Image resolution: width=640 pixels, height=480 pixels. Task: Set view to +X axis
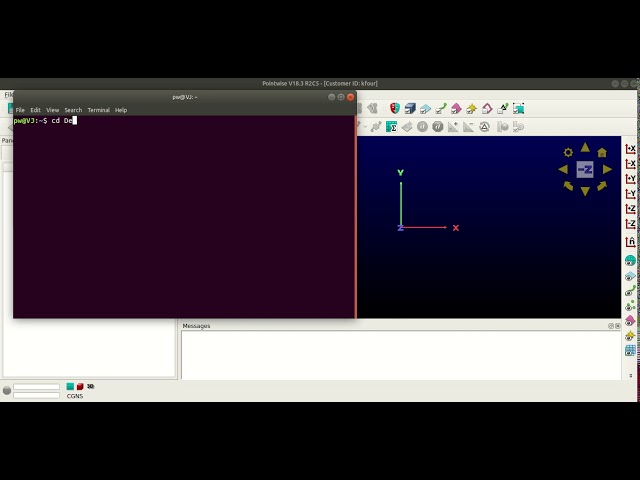pyautogui.click(x=630, y=149)
